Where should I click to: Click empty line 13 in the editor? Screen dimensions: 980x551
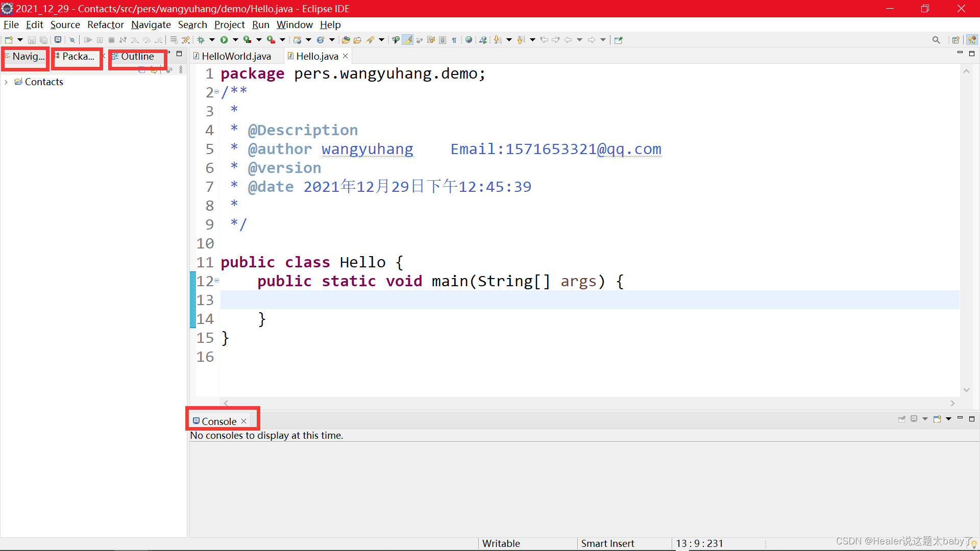[510, 300]
